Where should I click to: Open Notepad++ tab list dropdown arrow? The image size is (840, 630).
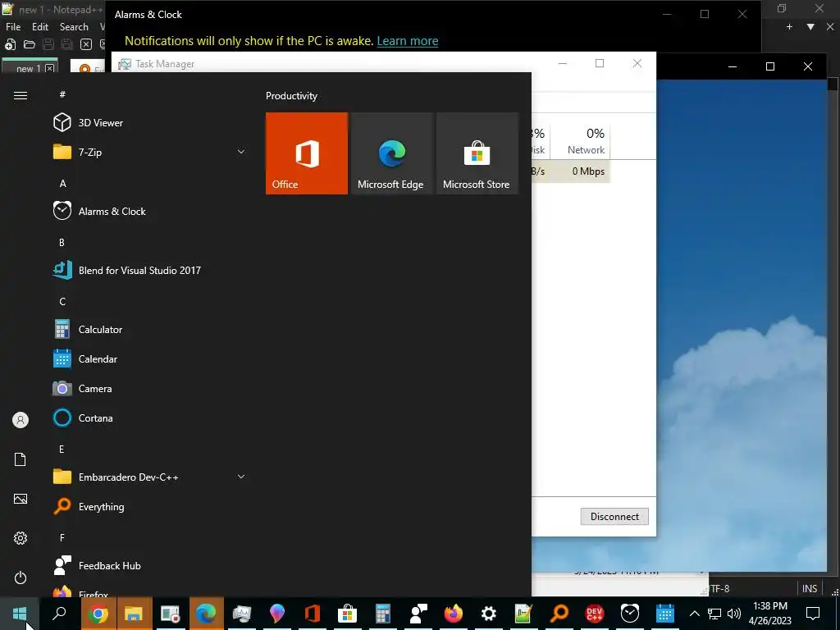(x=810, y=27)
